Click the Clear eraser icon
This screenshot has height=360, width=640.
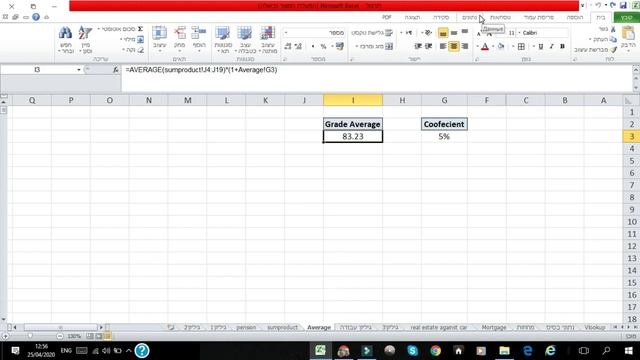140,50
